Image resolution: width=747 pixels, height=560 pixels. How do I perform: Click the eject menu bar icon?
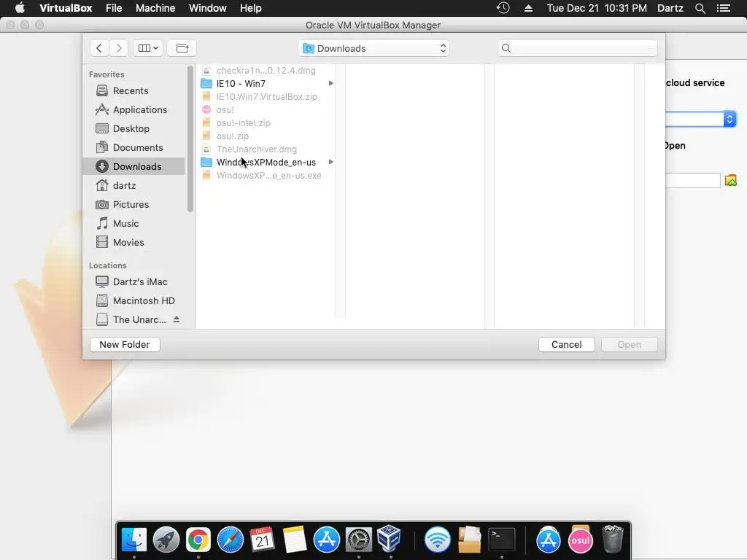(x=528, y=8)
